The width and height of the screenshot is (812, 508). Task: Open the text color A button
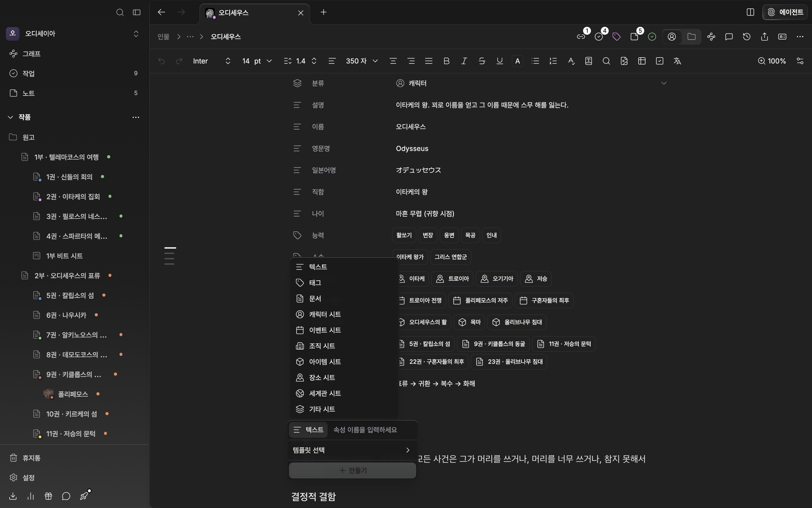[x=517, y=61]
